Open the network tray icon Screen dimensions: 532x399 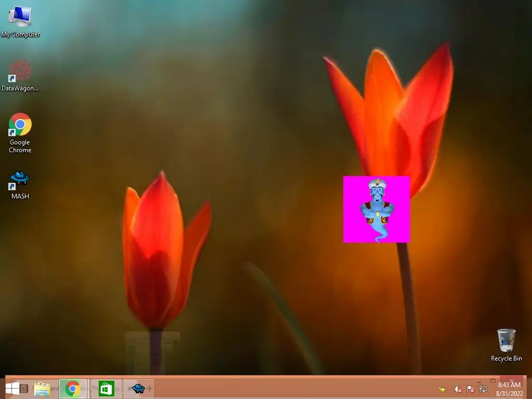coord(483,390)
